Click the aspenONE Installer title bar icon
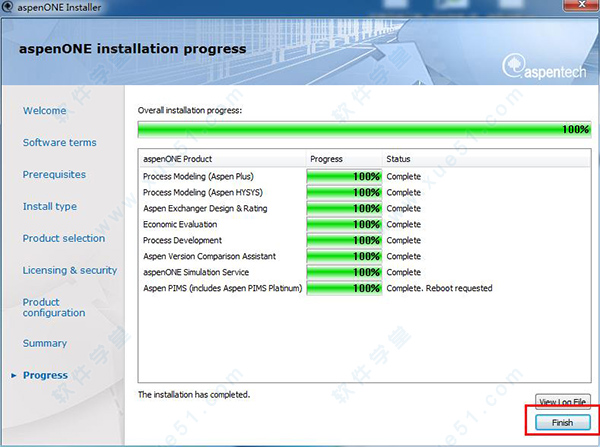600x447 pixels. 7,7
